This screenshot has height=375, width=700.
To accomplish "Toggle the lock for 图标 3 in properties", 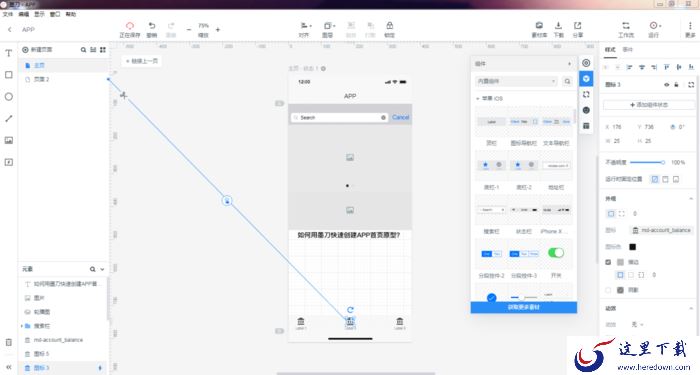I will tap(676, 84).
